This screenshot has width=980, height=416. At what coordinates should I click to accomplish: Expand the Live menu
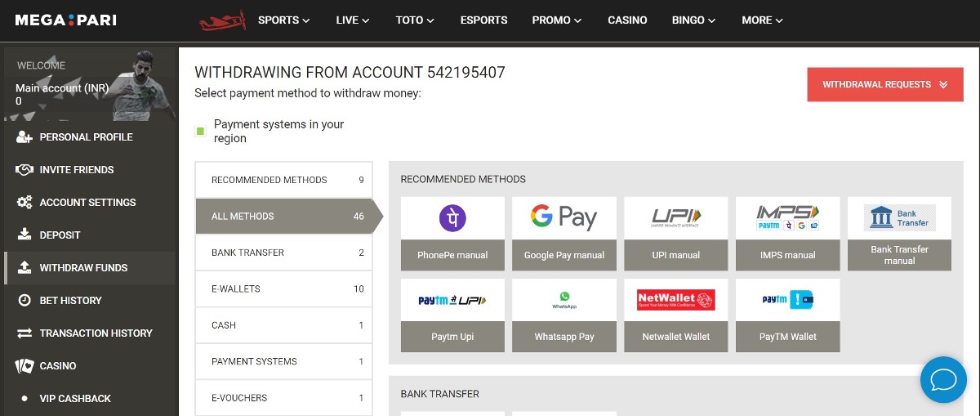[x=353, y=20]
